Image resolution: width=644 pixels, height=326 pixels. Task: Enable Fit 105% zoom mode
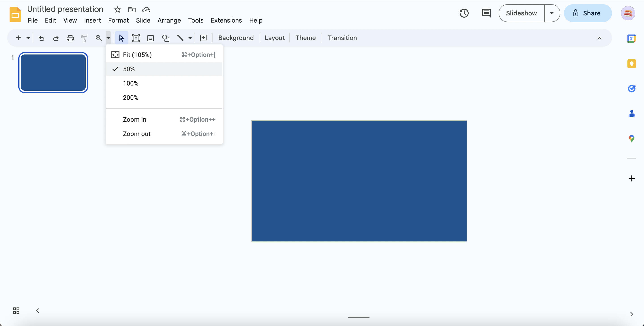pos(138,54)
